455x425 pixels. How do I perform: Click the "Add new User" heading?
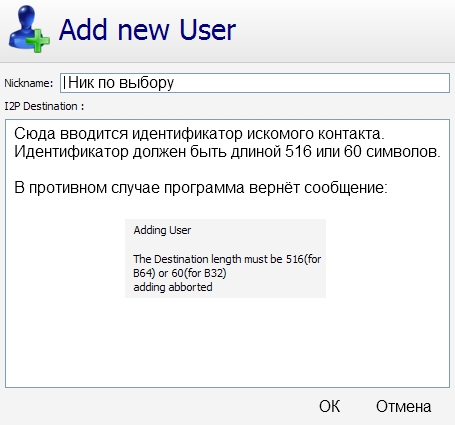(147, 30)
